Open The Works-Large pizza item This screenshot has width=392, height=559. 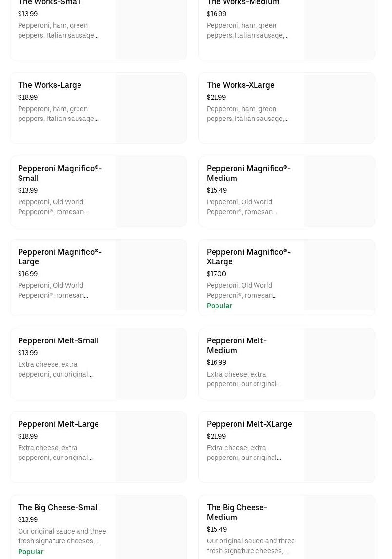pyautogui.click(x=50, y=85)
